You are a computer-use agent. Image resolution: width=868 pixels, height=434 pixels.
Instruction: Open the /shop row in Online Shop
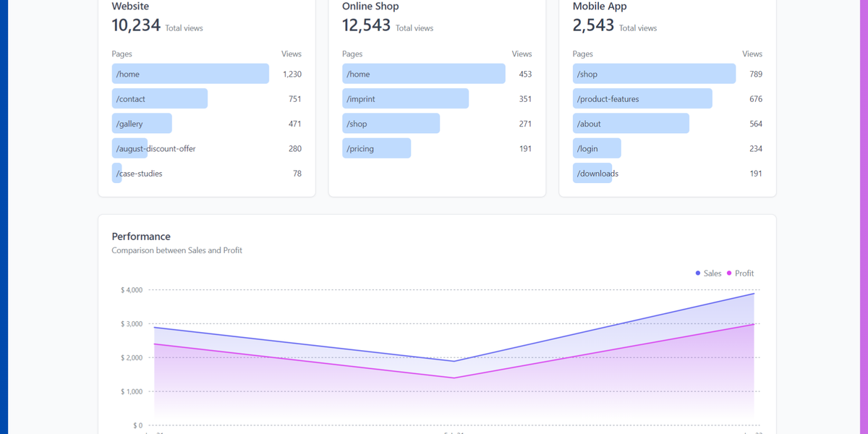click(x=391, y=123)
